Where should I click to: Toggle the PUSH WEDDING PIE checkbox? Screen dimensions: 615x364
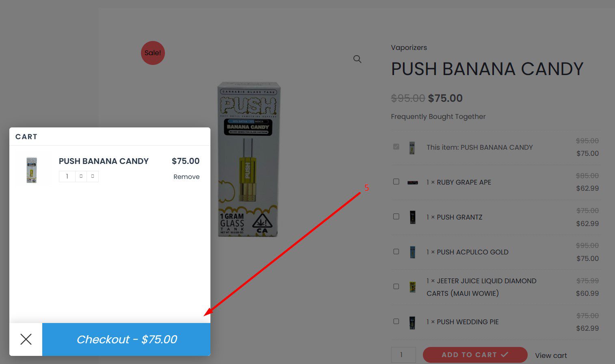click(396, 321)
